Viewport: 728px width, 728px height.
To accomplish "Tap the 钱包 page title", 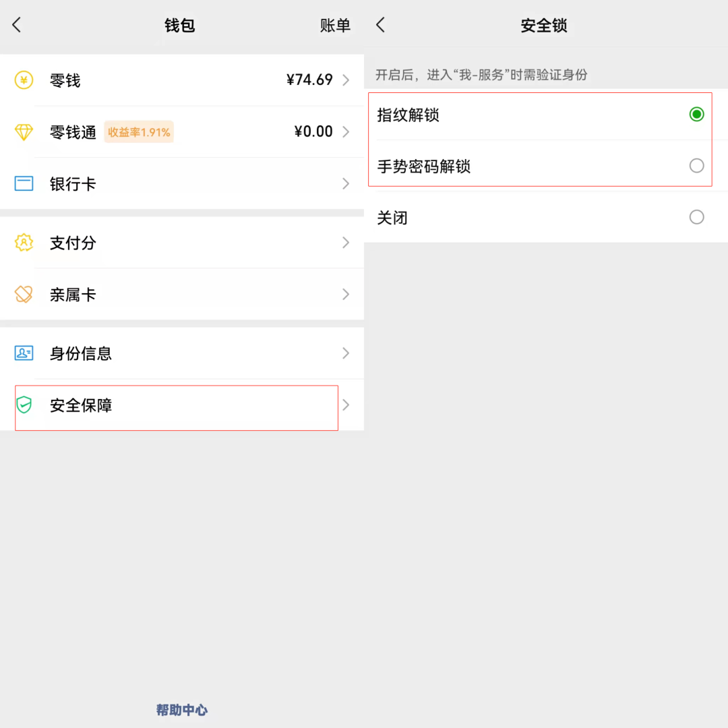I will point(180,26).
